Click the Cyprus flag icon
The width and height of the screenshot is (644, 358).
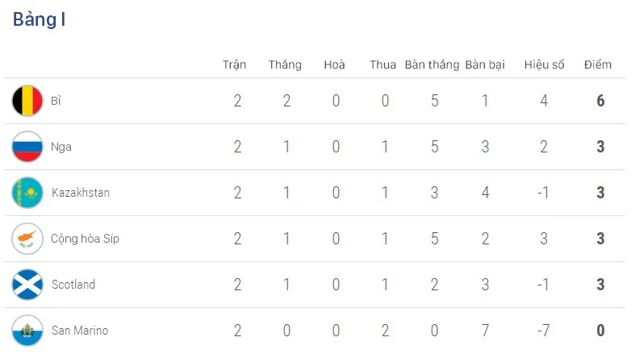(27, 239)
